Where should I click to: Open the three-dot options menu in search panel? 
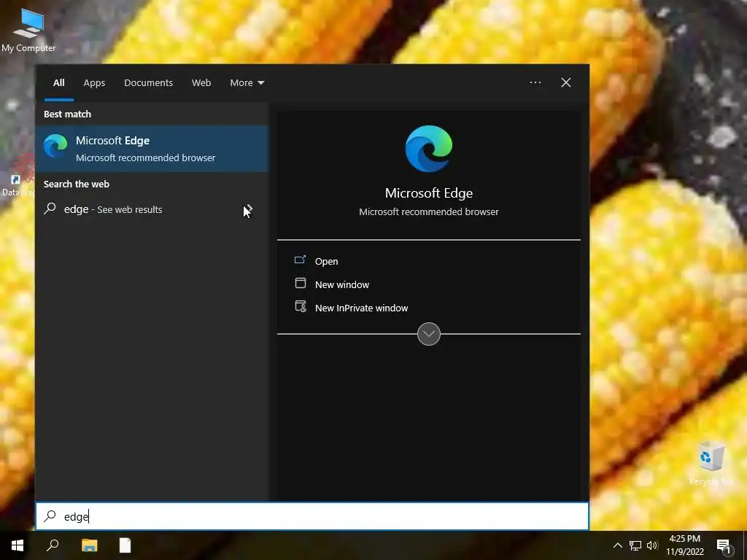pyautogui.click(x=535, y=82)
